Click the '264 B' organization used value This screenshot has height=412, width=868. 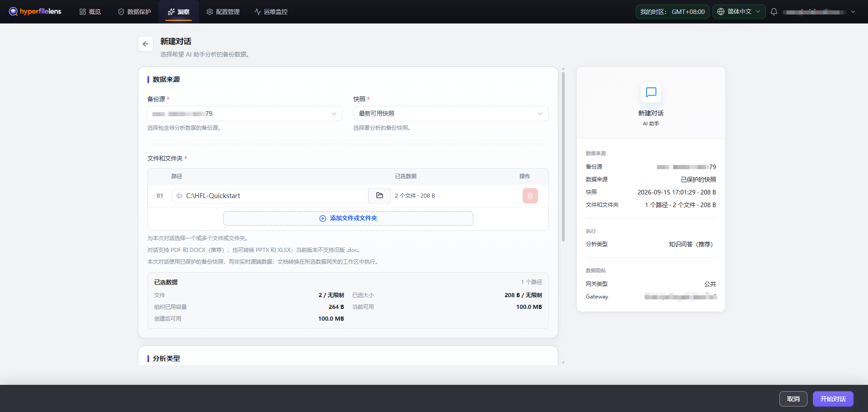pyautogui.click(x=336, y=307)
